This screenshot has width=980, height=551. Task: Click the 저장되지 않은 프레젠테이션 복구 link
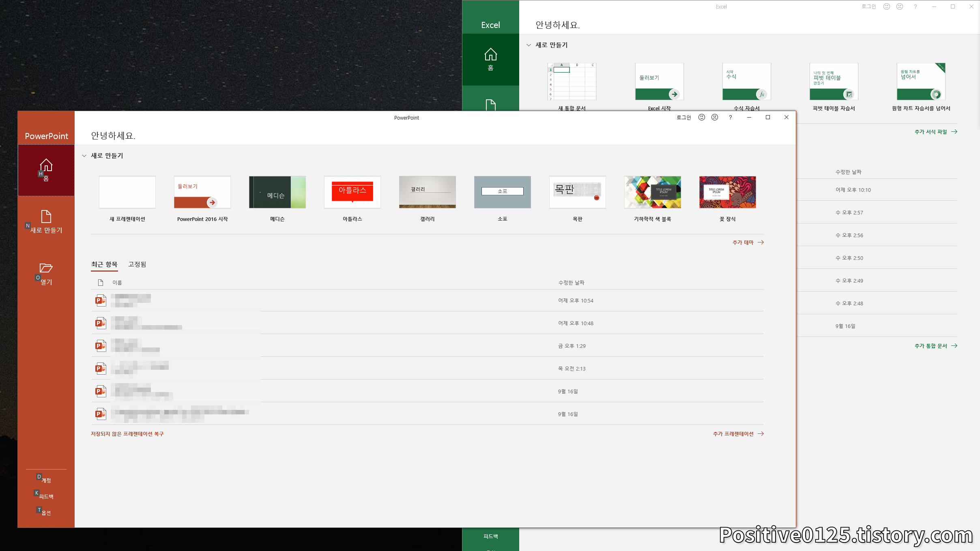[127, 434]
